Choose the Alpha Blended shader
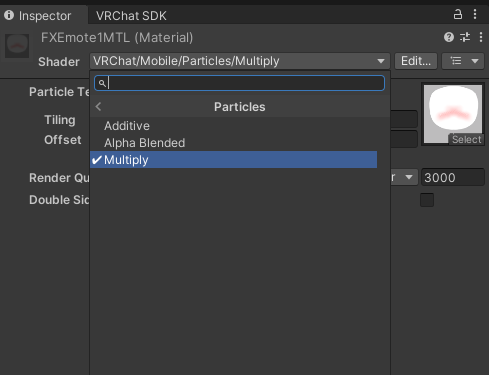Image resolution: width=489 pixels, height=375 pixels. click(x=233, y=143)
